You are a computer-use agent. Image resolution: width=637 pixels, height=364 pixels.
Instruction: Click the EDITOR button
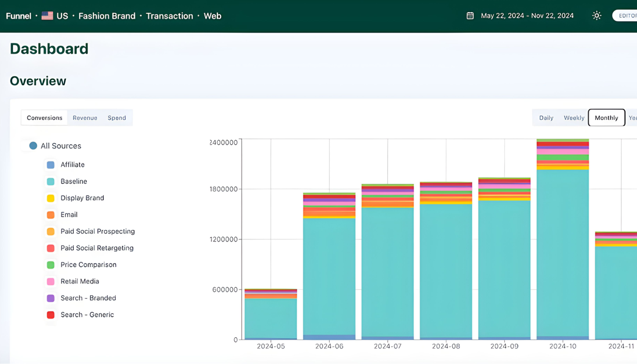coord(627,16)
